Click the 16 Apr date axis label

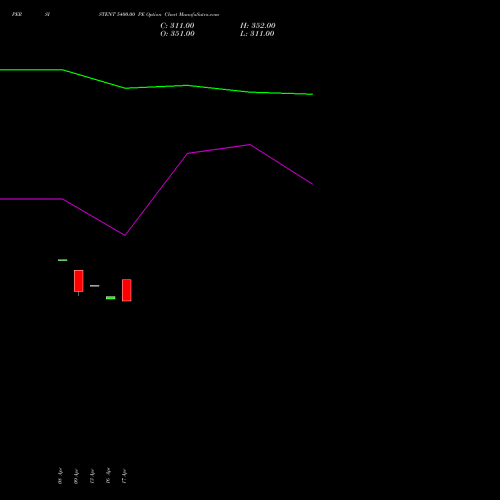pos(108,476)
